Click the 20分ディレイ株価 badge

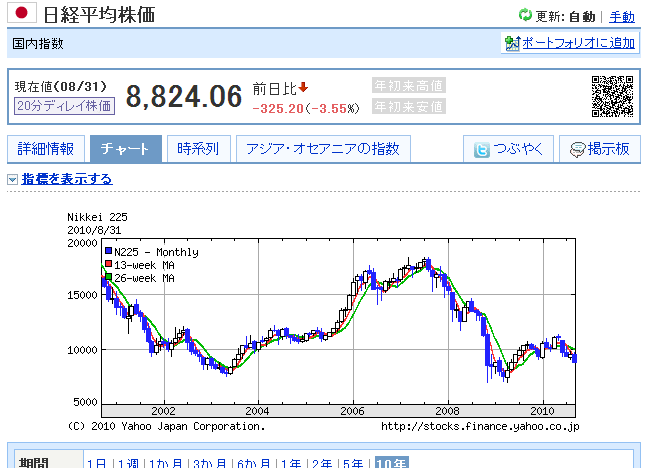point(64,105)
